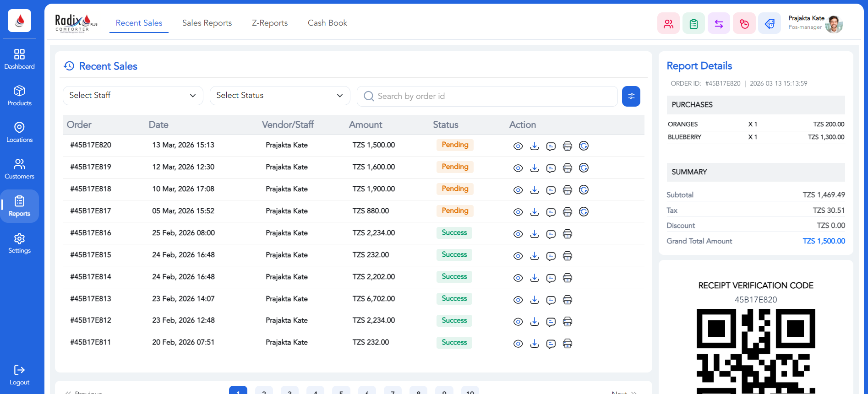Expand the Select Staff dropdown
The width and height of the screenshot is (868, 394).
click(132, 96)
